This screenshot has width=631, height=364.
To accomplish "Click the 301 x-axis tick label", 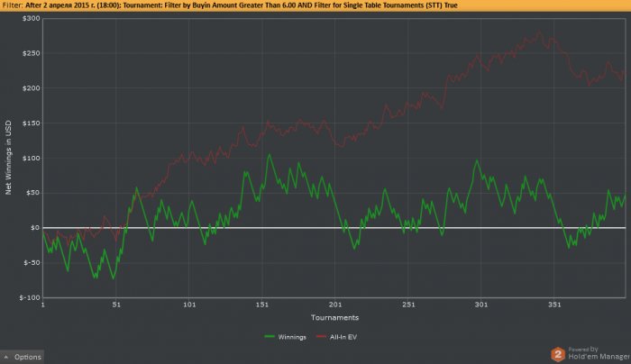I will pyautogui.click(x=481, y=305).
